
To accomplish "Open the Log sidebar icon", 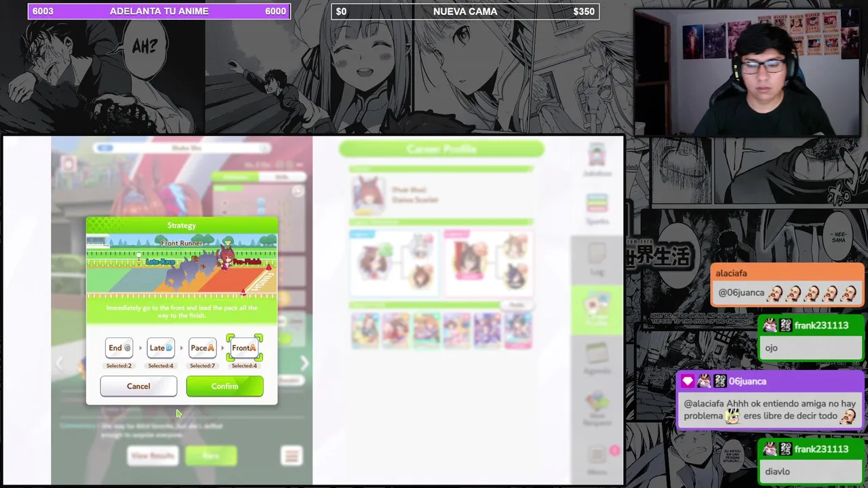I will tap(597, 260).
